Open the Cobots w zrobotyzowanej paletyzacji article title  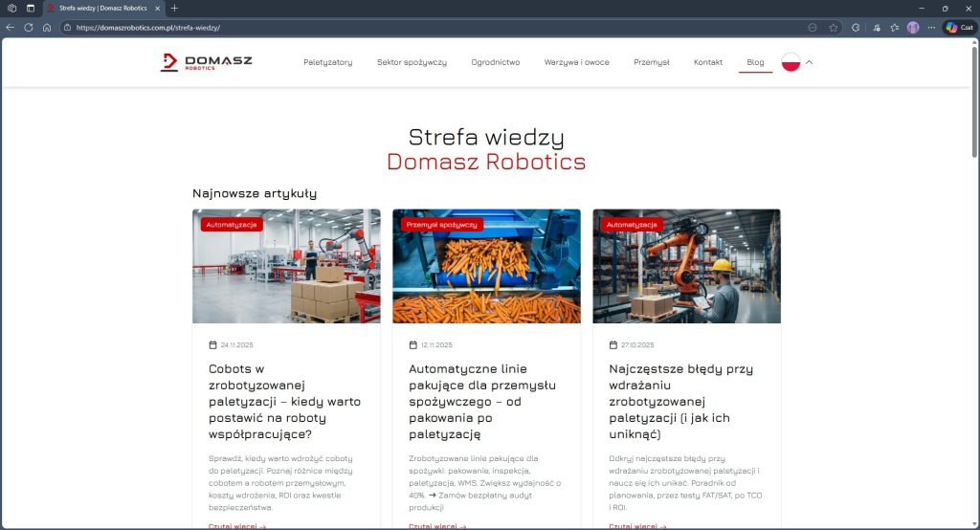284,401
